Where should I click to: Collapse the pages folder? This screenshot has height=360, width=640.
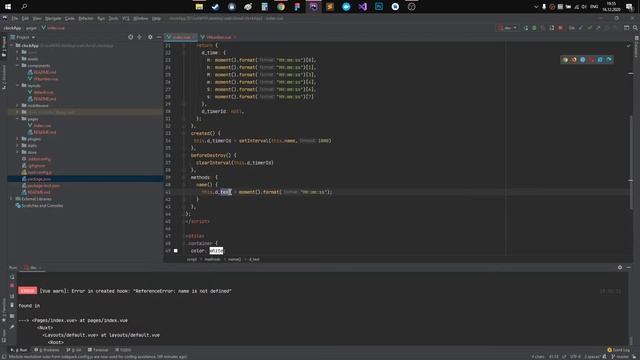tap(18, 119)
